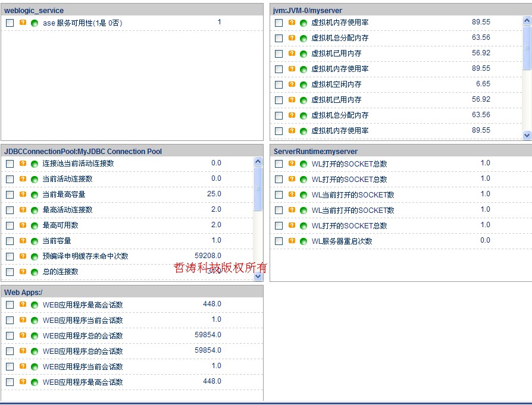
Task: Click orange question-mark icon for 虚拟机空闲内存
Action: (292, 84)
